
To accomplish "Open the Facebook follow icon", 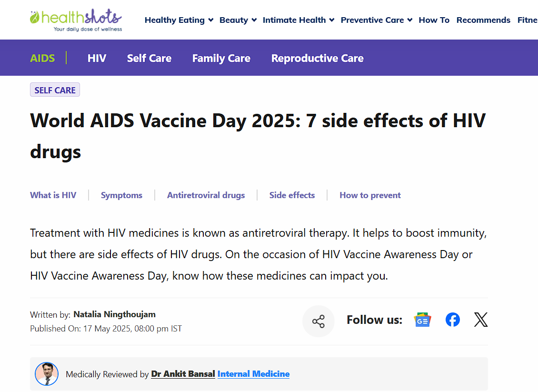I will coord(453,320).
